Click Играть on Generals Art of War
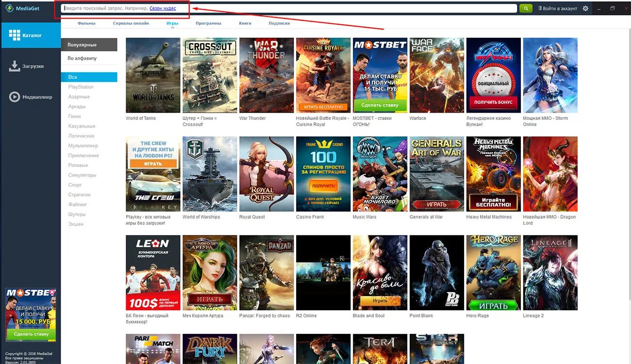Screen dimensions: 631x364 tap(436, 205)
